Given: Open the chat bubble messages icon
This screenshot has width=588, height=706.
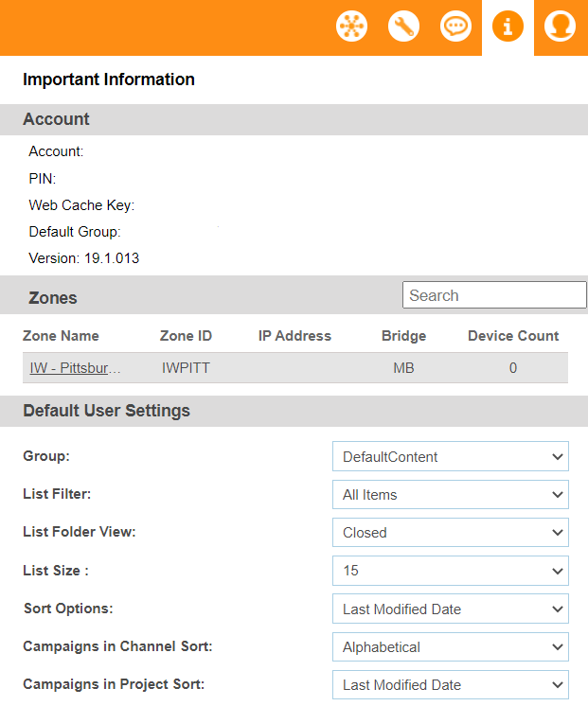Looking at the screenshot, I should pyautogui.click(x=455, y=26).
